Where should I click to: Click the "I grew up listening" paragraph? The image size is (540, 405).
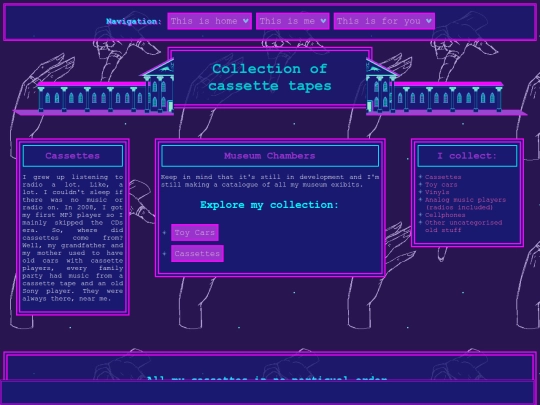pos(73,238)
